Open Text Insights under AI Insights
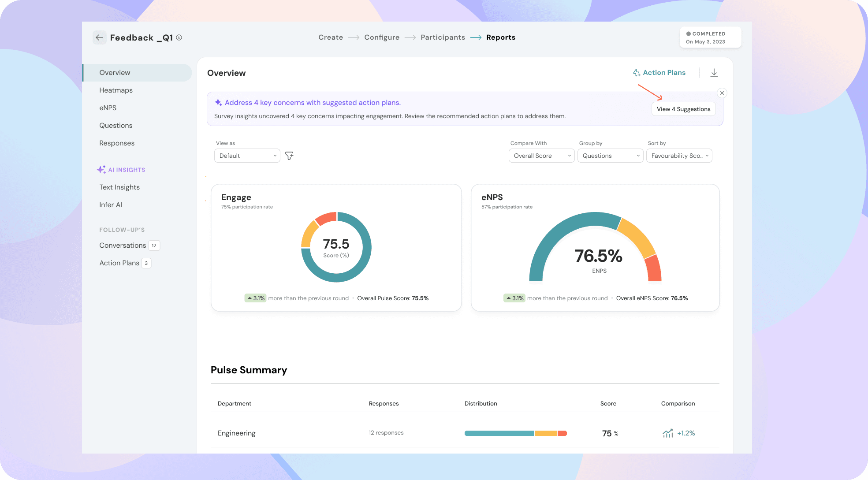The width and height of the screenshot is (868, 480). (119, 187)
